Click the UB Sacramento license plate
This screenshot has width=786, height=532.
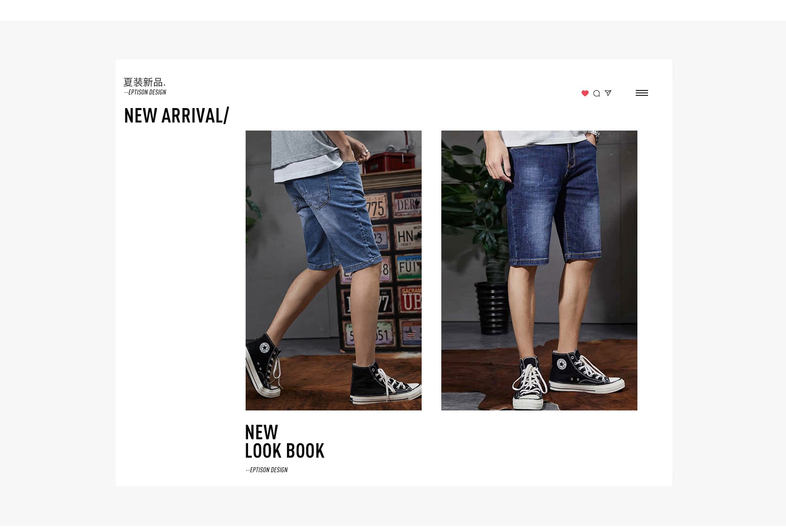coord(410,300)
